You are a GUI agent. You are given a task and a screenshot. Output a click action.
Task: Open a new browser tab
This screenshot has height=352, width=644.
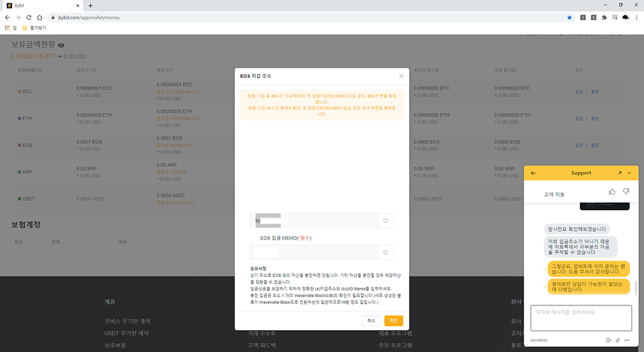pos(90,6)
